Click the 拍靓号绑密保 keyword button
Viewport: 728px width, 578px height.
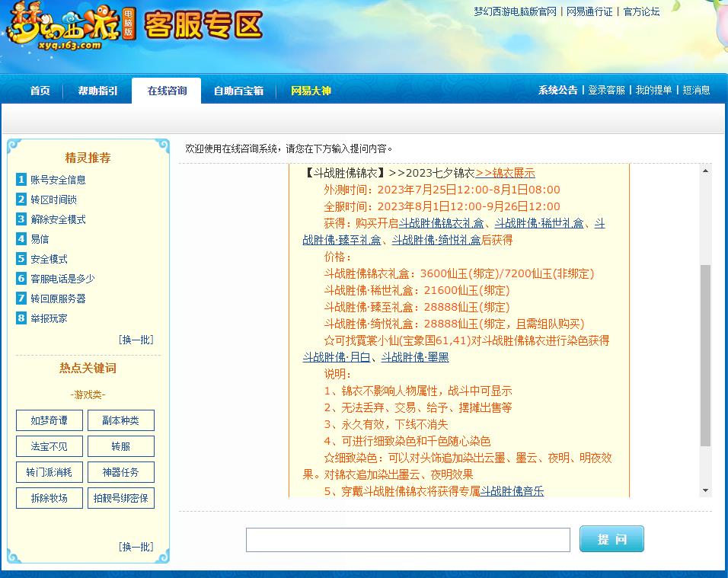click(x=121, y=498)
